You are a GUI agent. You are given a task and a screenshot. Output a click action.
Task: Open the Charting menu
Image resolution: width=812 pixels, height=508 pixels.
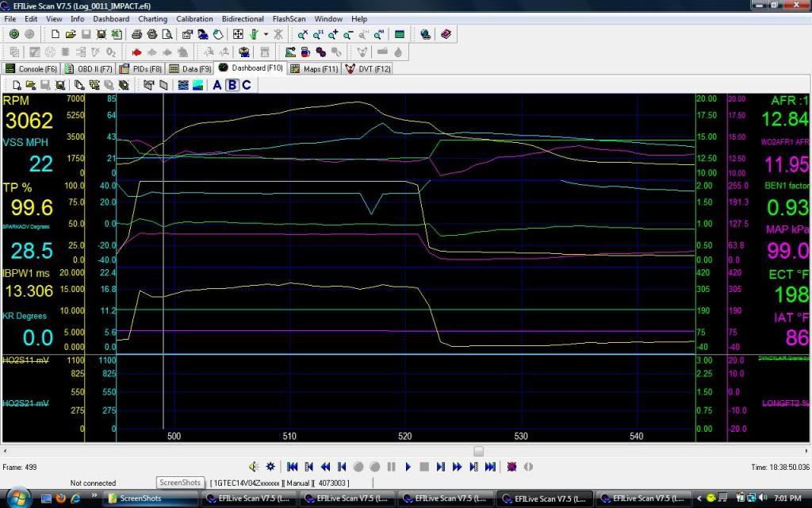pyautogui.click(x=152, y=19)
